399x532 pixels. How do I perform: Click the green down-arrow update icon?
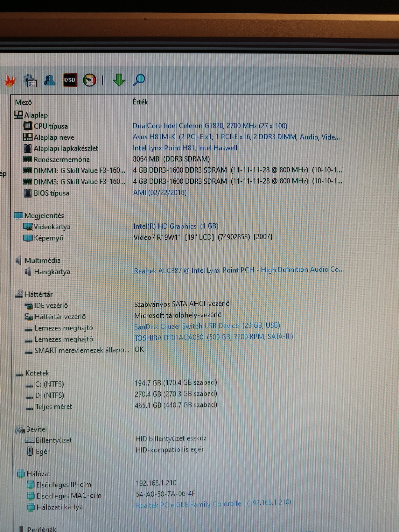(119, 80)
